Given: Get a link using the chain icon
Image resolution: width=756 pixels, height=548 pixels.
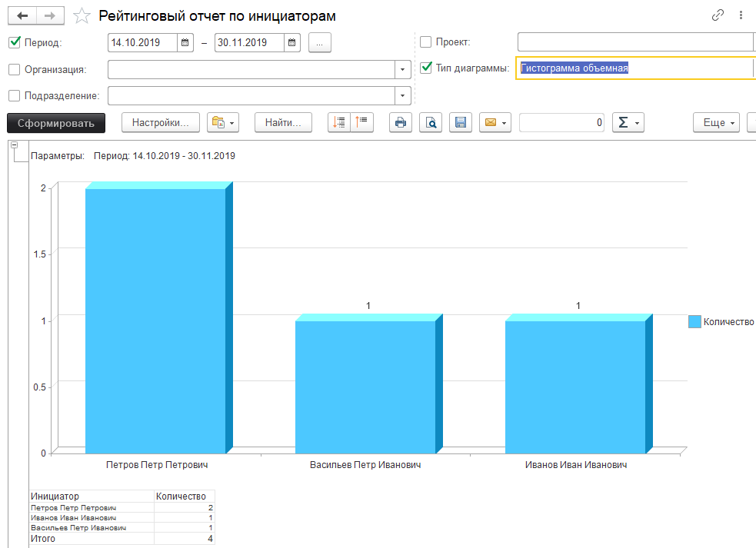Looking at the screenshot, I should (718, 15).
